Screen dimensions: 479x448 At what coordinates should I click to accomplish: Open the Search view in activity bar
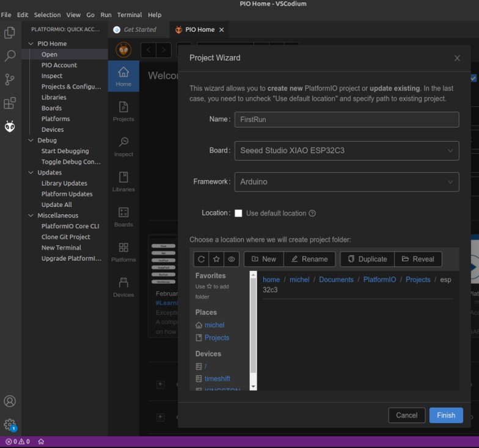(x=10, y=56)
